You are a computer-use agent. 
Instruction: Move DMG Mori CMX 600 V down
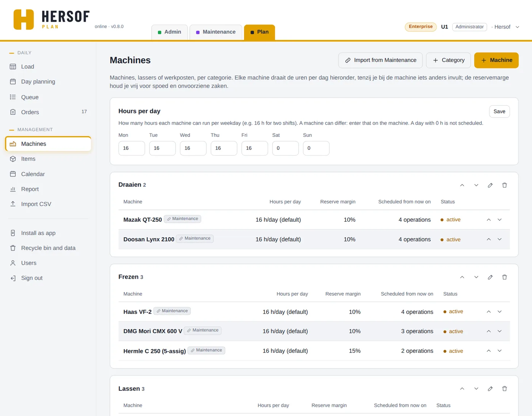pos(500,331)
